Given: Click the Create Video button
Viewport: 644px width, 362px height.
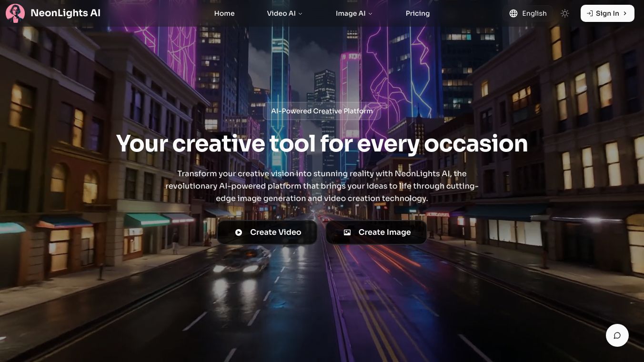Looking at the screenshot, I should 267,232.
